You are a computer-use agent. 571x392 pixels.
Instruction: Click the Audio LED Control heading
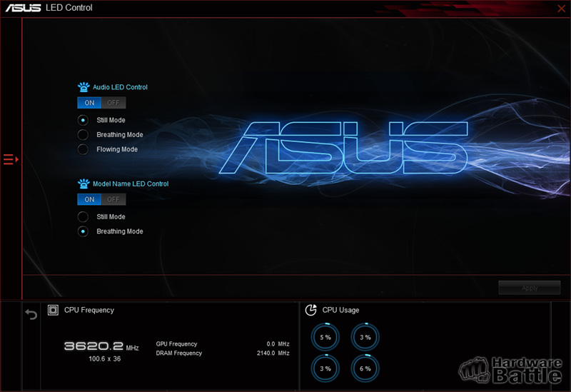click(x=120, y=87)
